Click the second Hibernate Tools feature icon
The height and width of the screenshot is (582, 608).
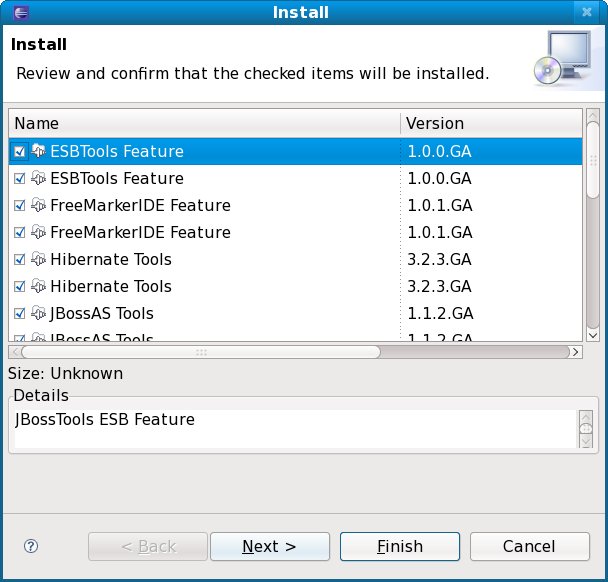[x=39, y=287]
